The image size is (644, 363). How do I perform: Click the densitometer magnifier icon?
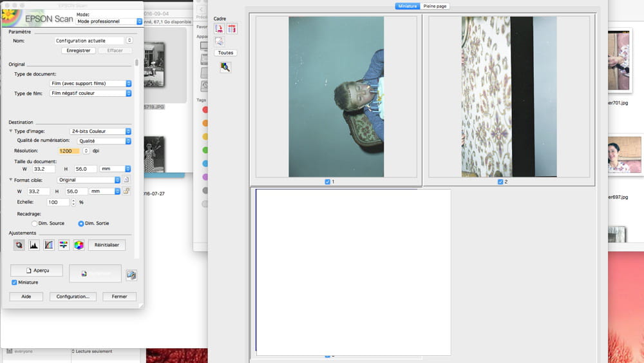pyautogui.click(x=225, y=67)
